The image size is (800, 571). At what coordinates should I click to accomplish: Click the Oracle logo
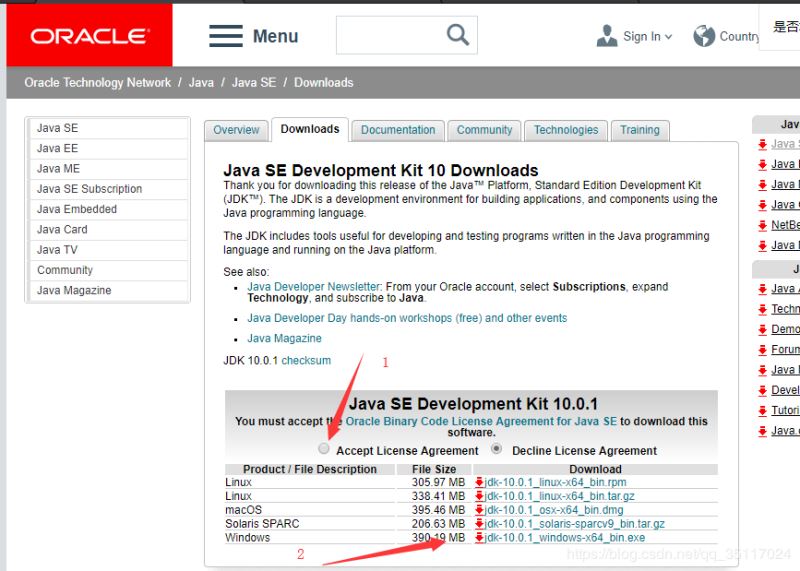89,35
